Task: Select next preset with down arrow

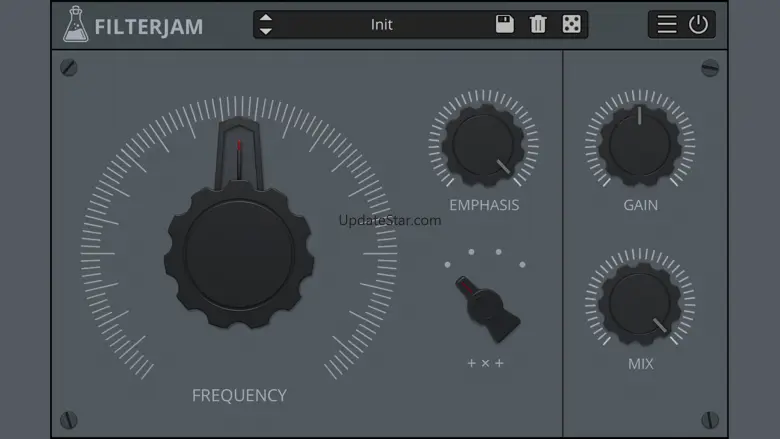Action: (x=266, y=31)
